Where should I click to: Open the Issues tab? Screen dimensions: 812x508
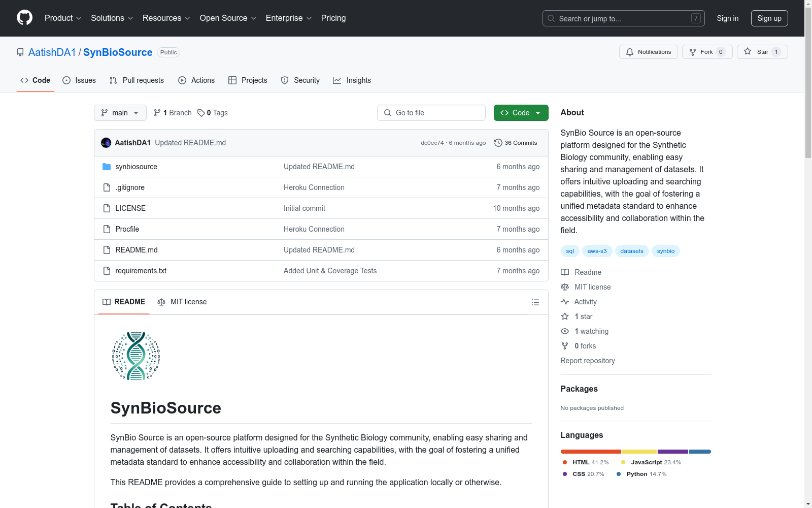coord(79,80)
